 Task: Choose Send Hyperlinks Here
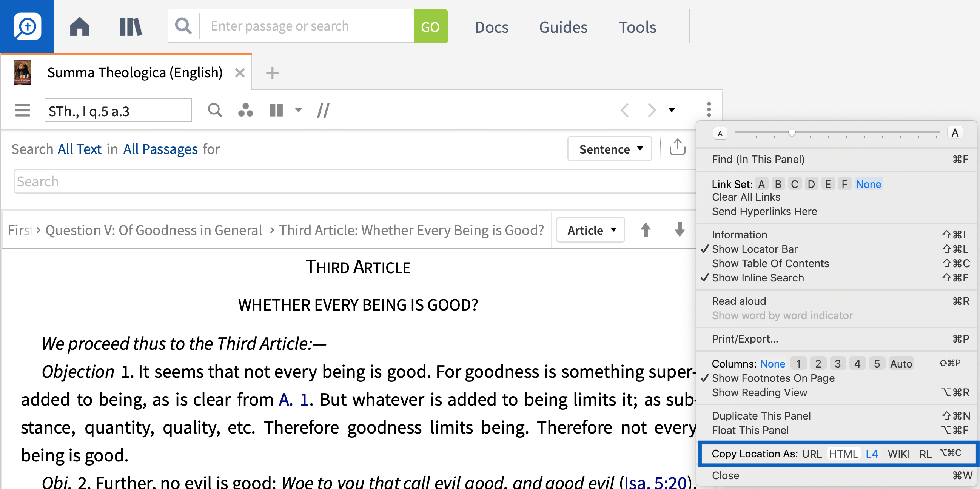point(764,211)
